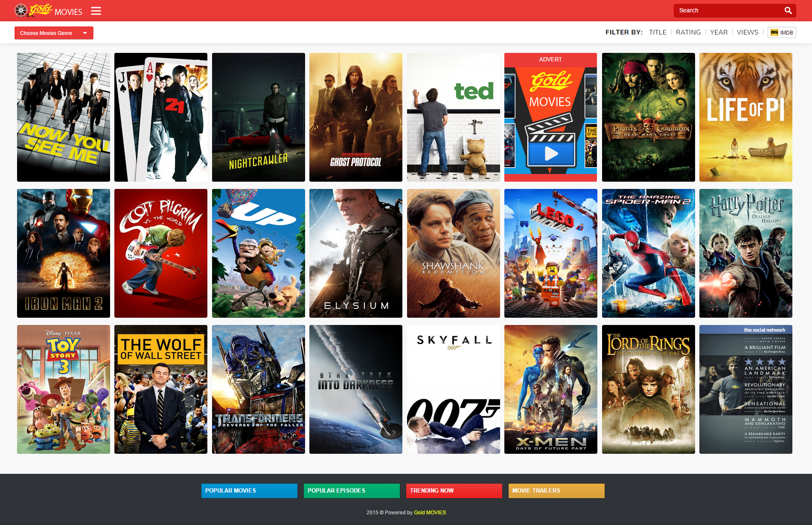Click the search magnifier icon
812x525 pixels.
(788, 11)
